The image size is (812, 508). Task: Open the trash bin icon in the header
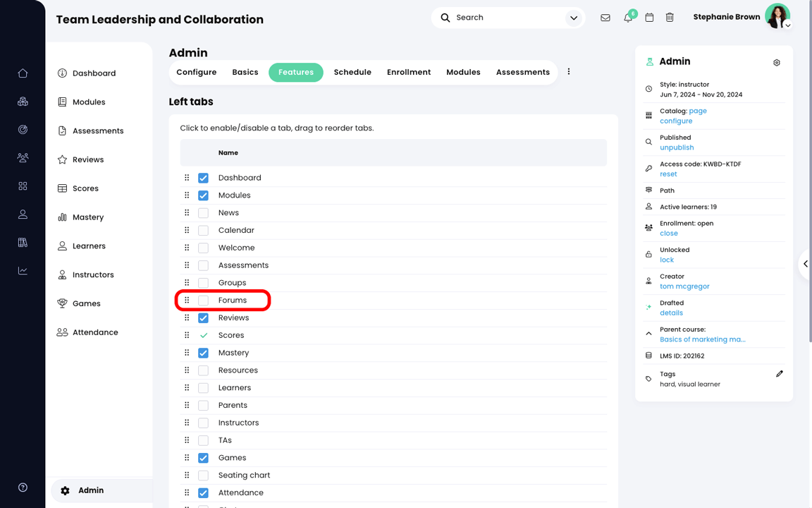[x=670, y=18]
